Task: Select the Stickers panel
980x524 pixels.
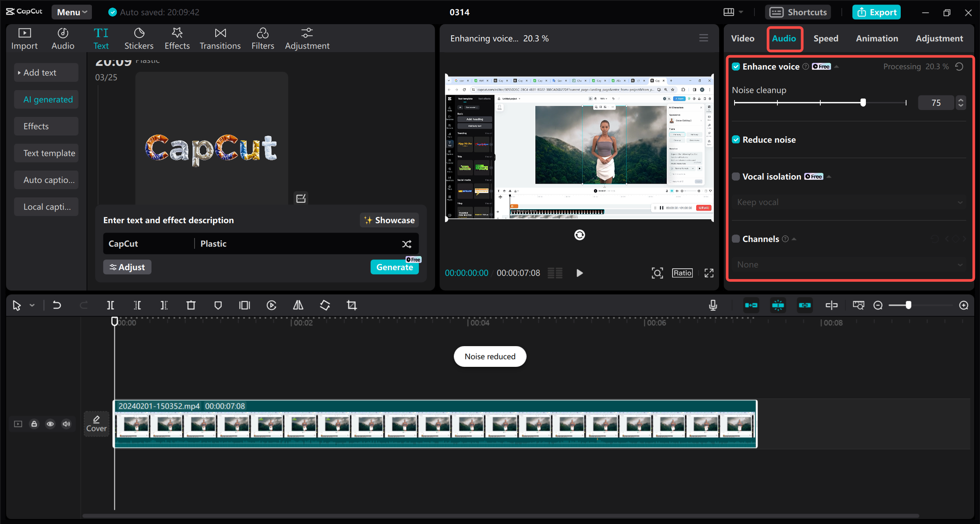Action: pos(139,38)
